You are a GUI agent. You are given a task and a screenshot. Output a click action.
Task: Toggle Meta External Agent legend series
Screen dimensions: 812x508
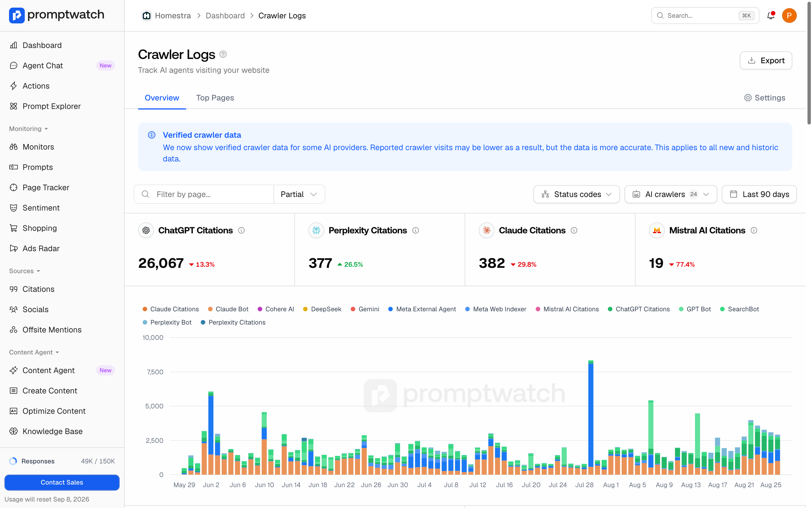tap(422, 309)
